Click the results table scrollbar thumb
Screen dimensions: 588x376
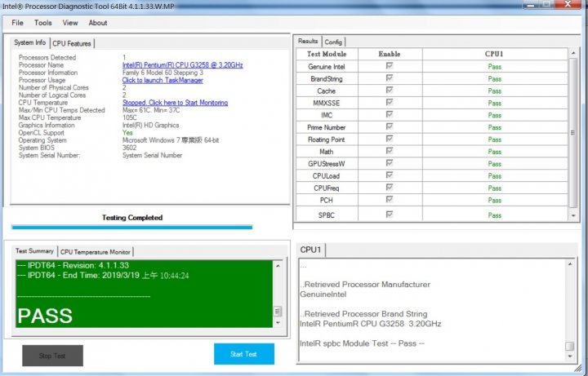(573, 133)
